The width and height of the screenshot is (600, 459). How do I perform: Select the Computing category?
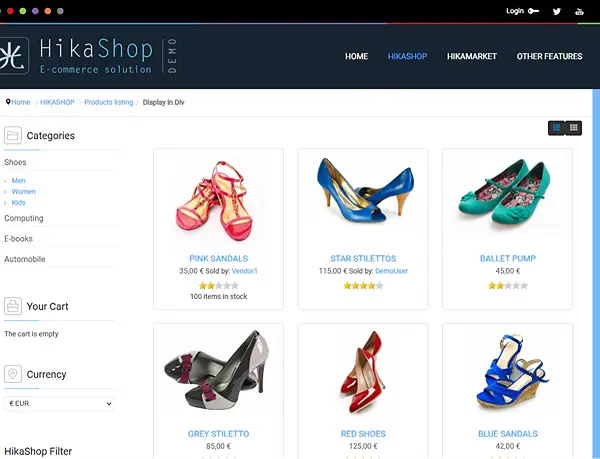pyautogui.click(x=24, y=218)
